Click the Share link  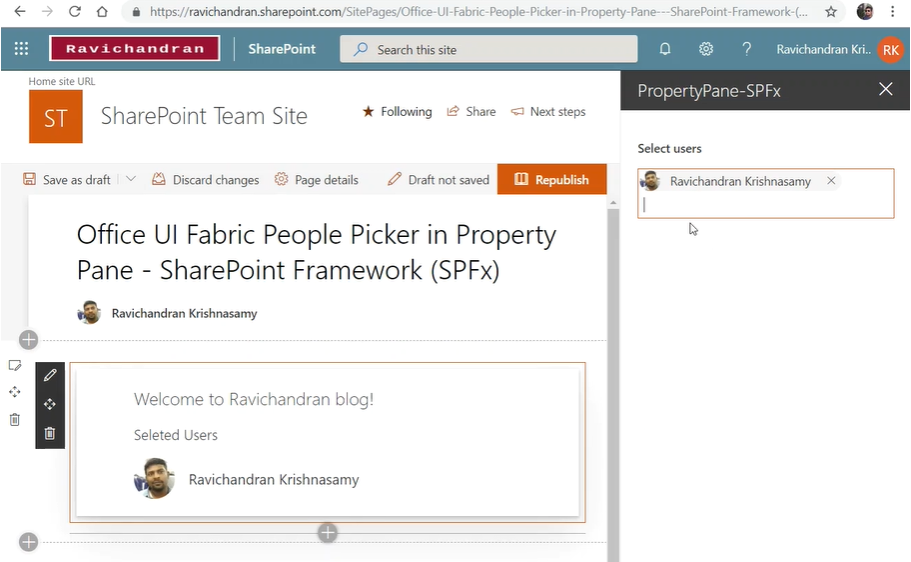471,112
